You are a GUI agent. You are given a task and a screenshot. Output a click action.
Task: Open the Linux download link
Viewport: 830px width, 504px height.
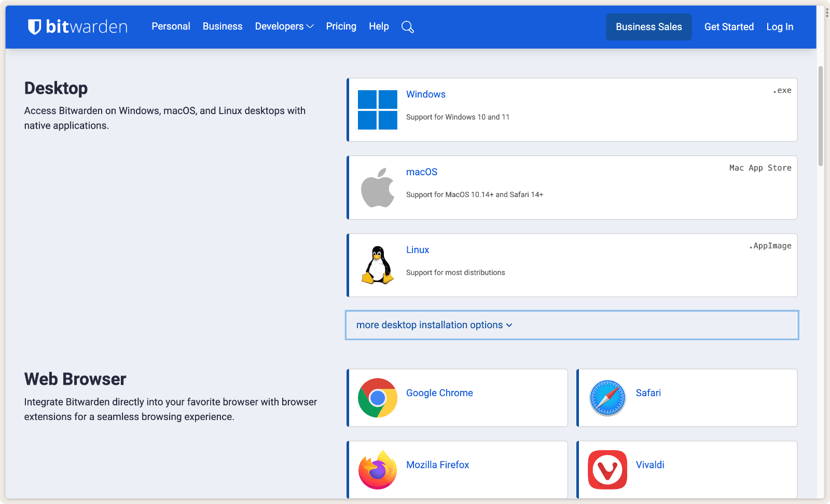pyautogui.click(x=418, y=250)
